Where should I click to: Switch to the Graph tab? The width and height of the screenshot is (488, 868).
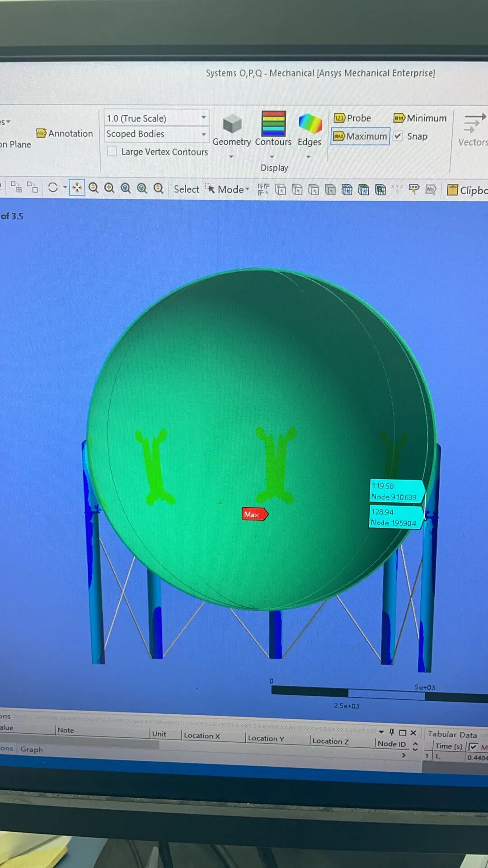click(x=32, y=750)
